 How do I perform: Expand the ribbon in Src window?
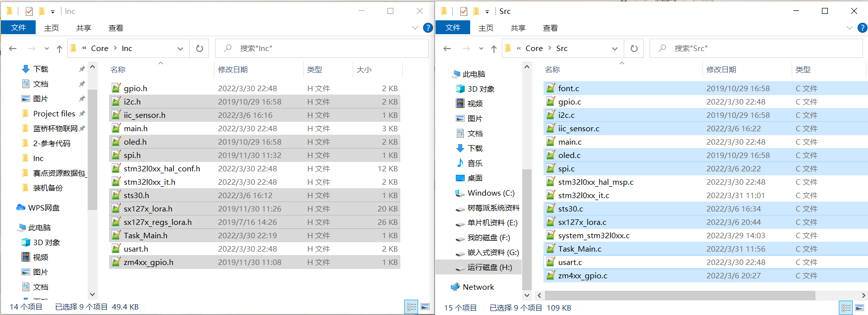point(850,28)
